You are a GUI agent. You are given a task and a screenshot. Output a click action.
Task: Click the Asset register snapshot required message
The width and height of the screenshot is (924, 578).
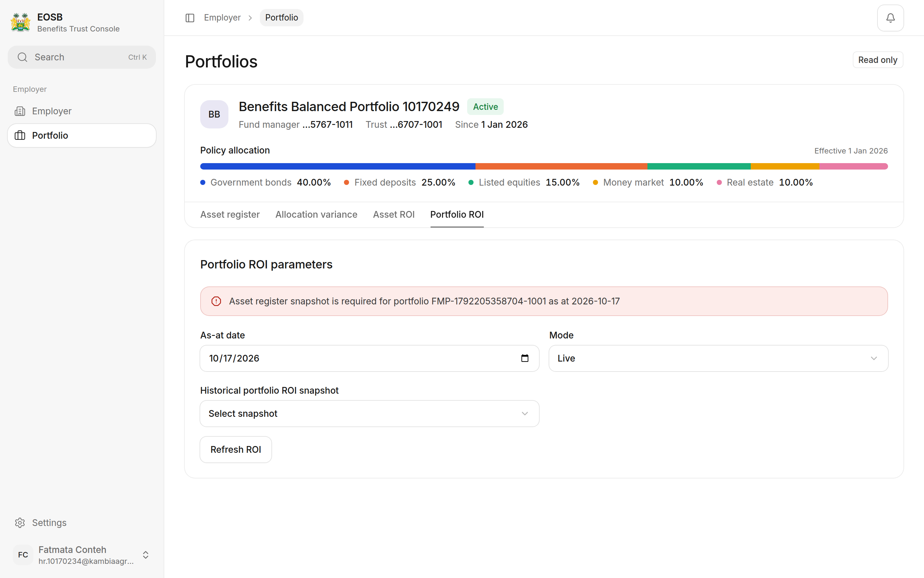point(424,301)
